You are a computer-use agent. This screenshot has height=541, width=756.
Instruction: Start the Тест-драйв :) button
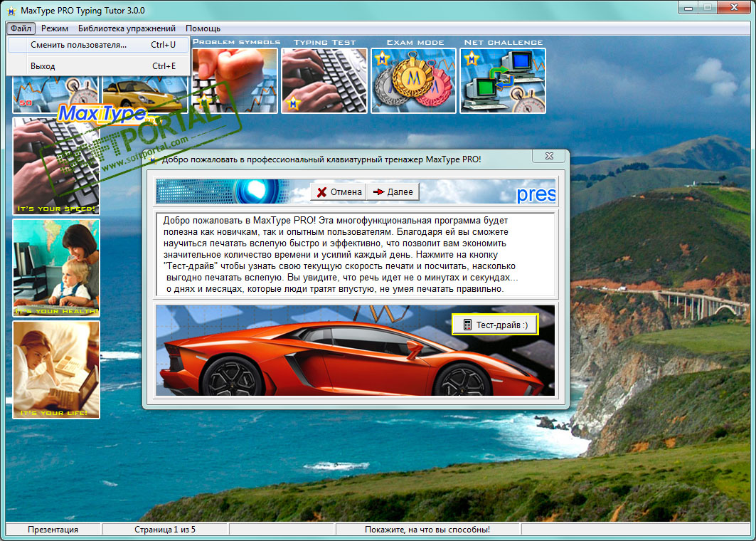(495, 325)
